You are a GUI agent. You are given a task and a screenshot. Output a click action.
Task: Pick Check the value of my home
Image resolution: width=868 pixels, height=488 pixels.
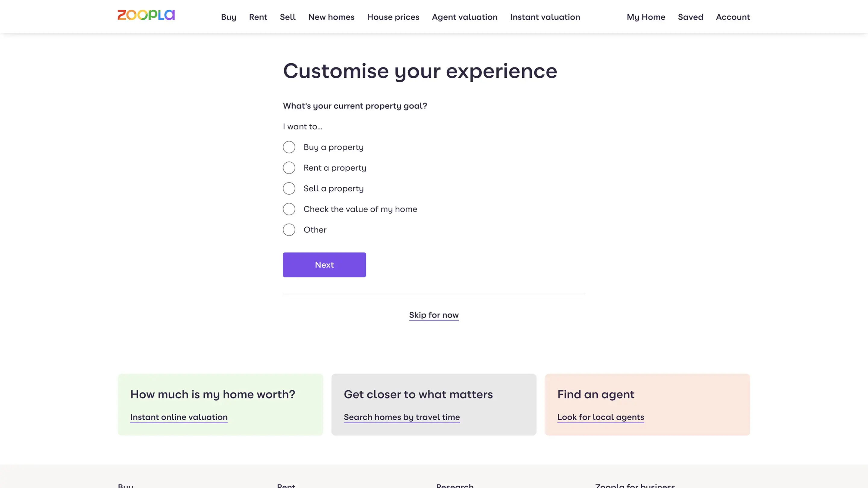click(289, 209)
